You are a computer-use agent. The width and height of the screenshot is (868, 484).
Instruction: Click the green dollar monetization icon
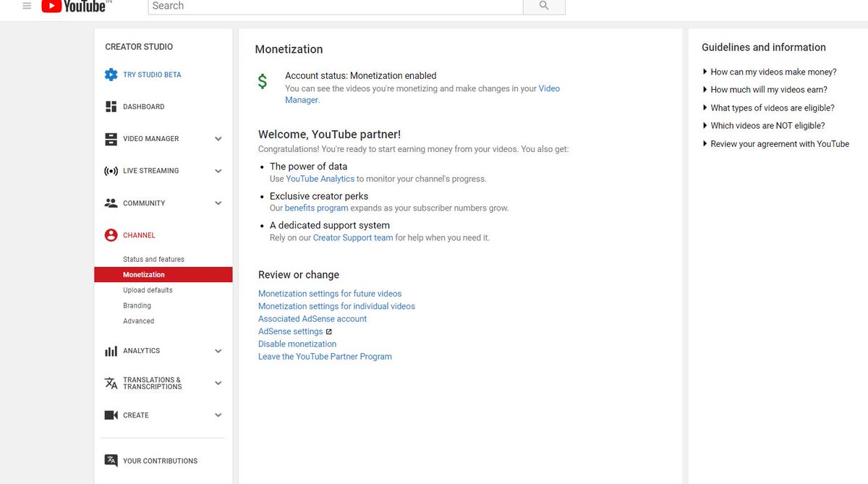pos(263,81)
